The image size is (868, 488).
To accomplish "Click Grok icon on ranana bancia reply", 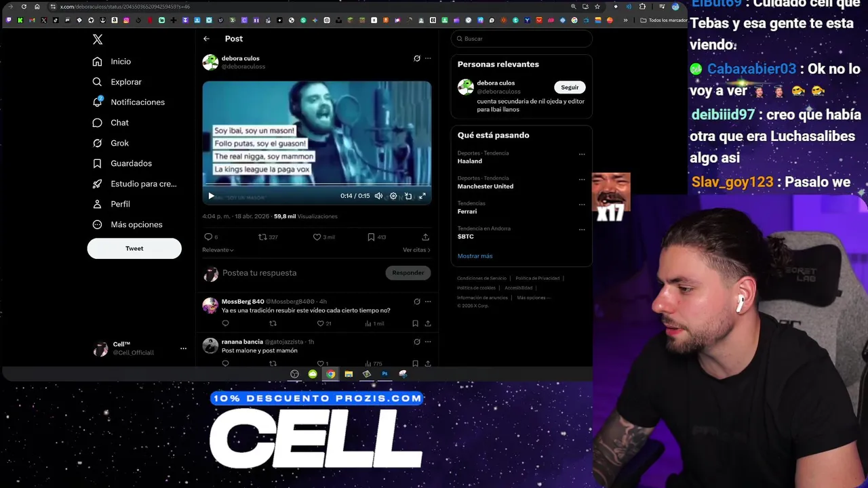I will click(417, 342).
